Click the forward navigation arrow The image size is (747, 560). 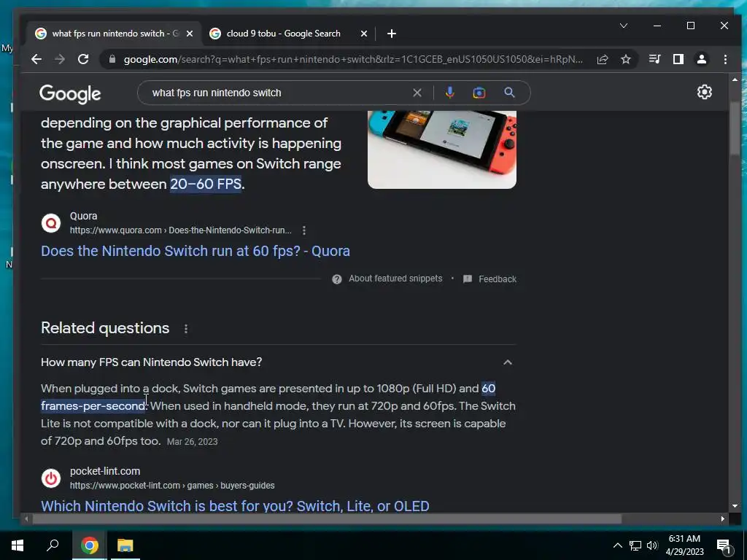(x=60, y=59)
